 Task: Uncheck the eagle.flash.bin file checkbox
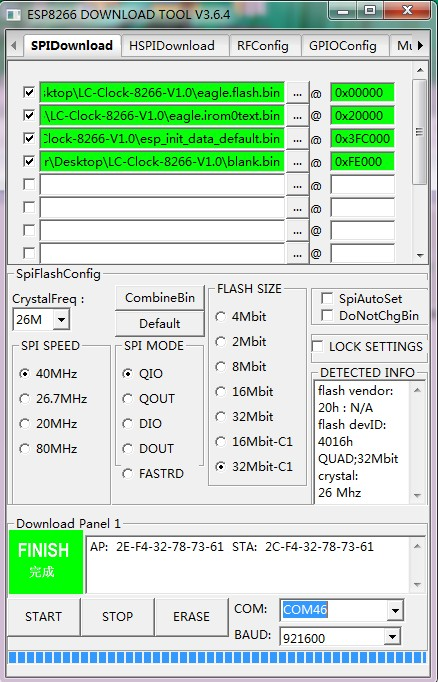(x=29, y=92)
